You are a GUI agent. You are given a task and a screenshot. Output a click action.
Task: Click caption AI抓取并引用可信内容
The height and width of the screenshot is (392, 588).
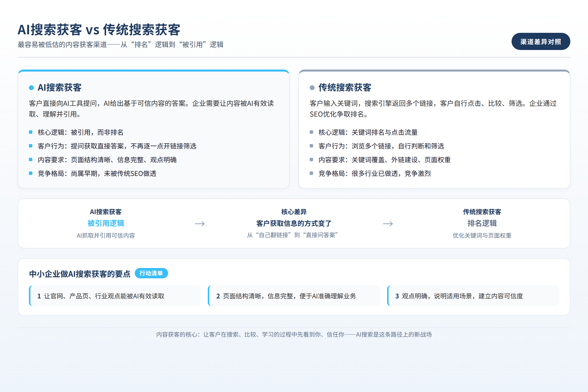106,235
